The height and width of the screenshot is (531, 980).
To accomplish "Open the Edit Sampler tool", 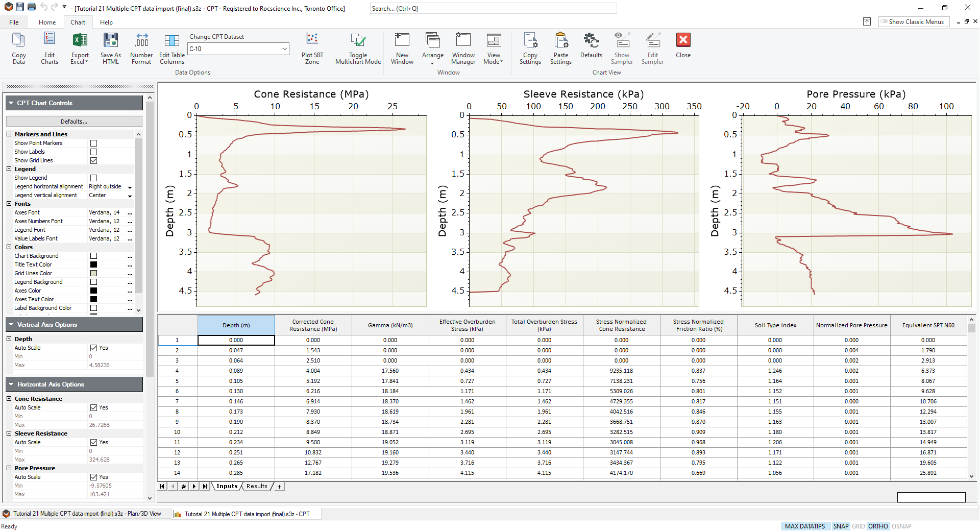I will click(652, 49).
